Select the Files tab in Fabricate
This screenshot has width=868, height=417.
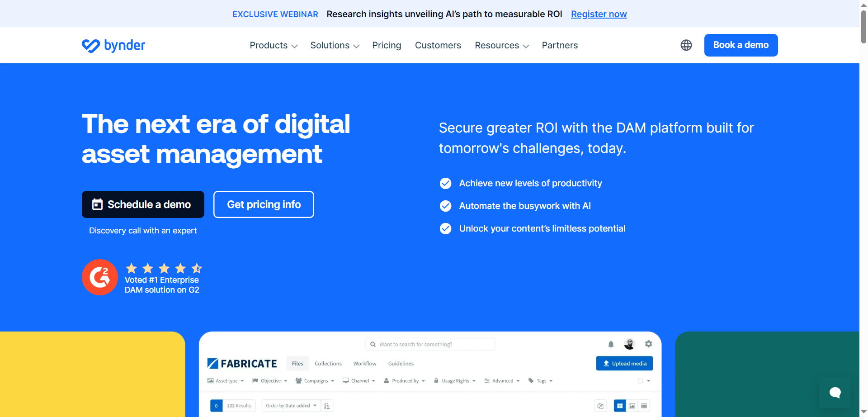coord(297,364)
